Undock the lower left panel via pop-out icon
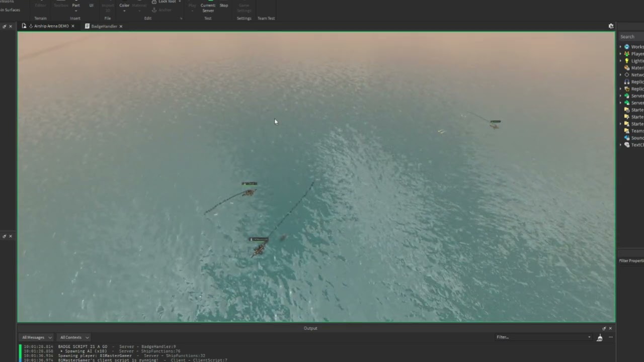The height and width of the screenshot is (362, 644). (5, 236)
